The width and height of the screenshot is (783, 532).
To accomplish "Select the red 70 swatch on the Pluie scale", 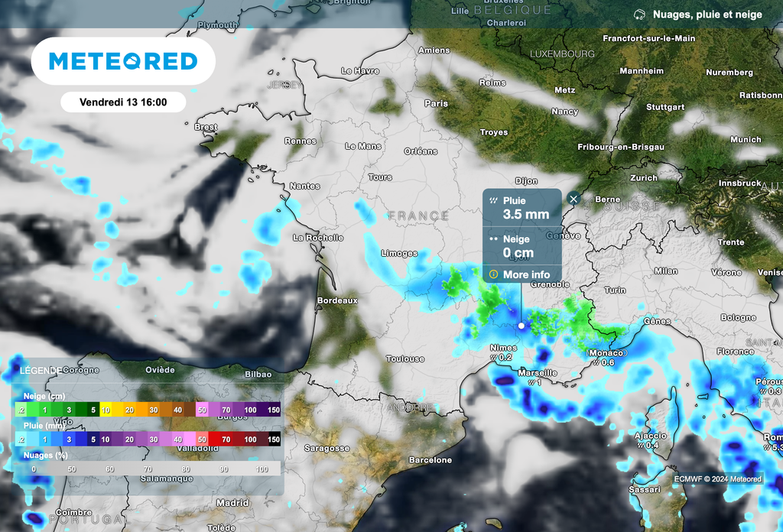I will click(x=225, y=440).
